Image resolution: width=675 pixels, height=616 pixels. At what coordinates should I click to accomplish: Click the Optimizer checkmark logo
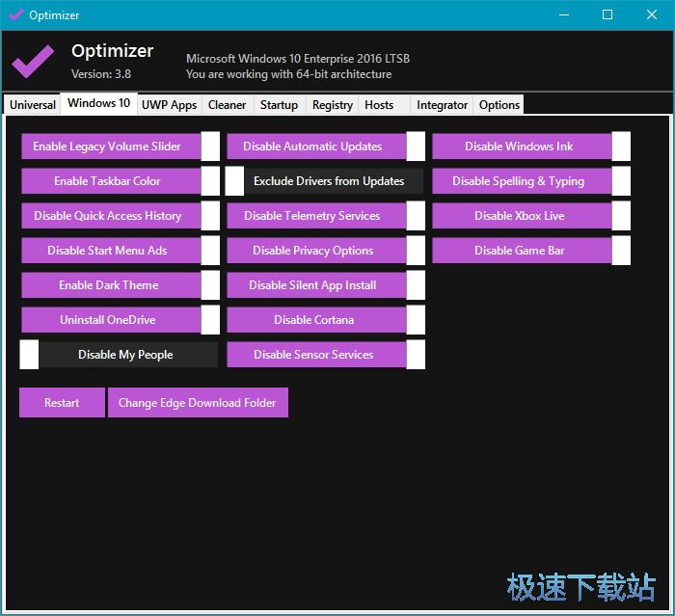33,61
